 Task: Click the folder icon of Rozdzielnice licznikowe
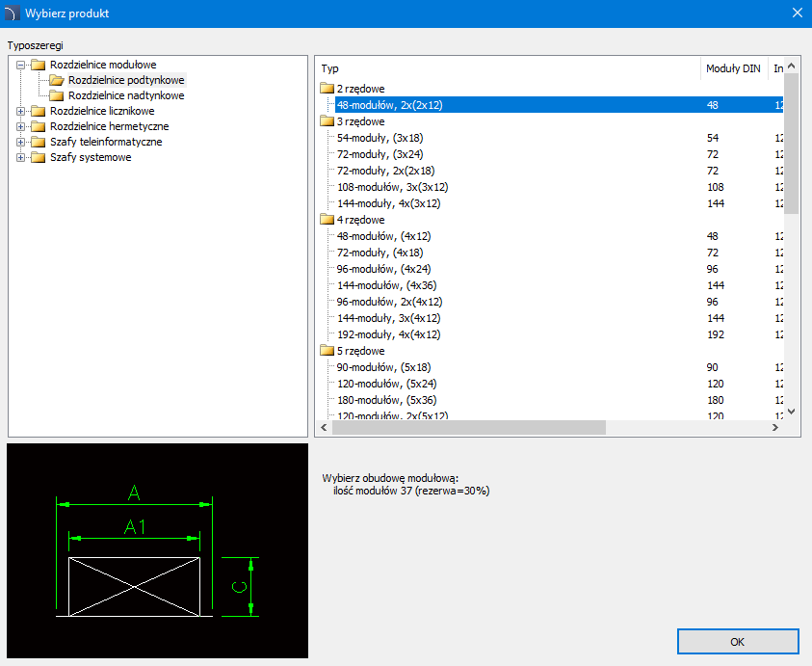pos(38,111)
